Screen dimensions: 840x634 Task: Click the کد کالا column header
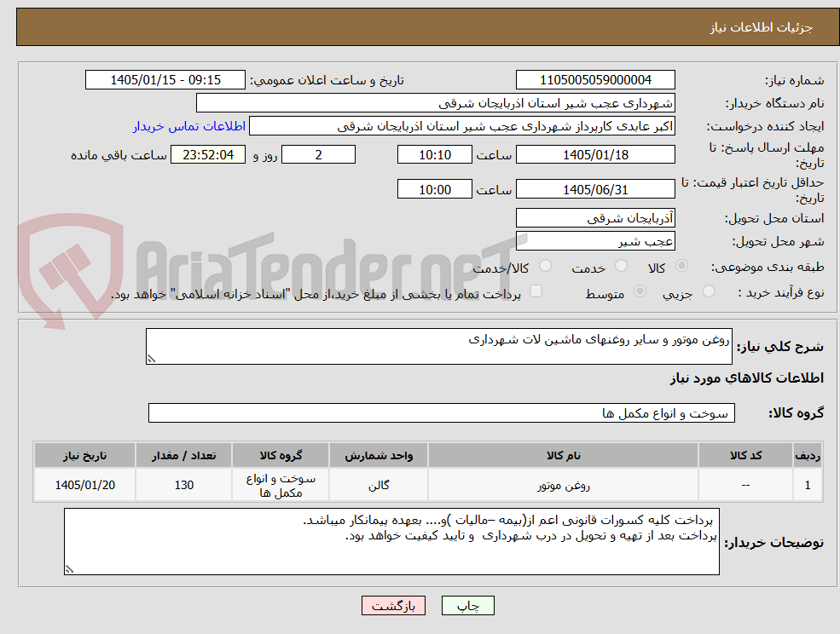click(745, 455)
